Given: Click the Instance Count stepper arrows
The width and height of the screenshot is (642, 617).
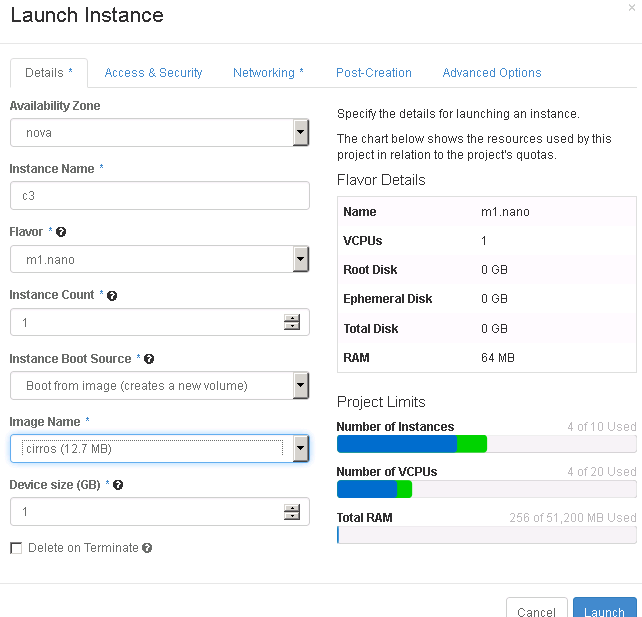Looking at the screenshot, I should [x=292, y=322].
